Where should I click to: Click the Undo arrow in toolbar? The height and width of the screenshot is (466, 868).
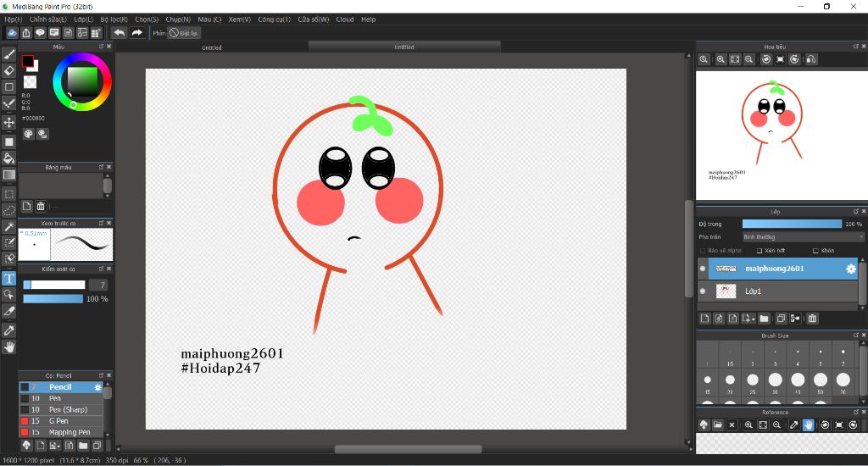(119, 33)
